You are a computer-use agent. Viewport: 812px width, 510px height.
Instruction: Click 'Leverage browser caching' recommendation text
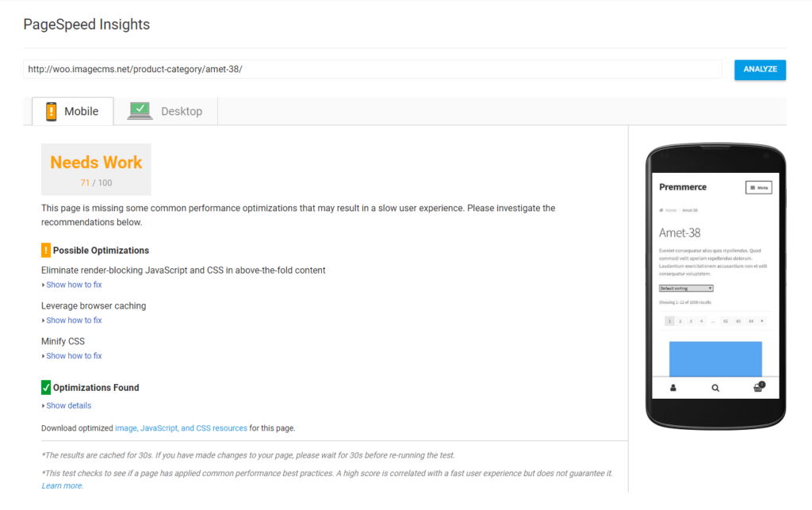[x=94, y=306]
